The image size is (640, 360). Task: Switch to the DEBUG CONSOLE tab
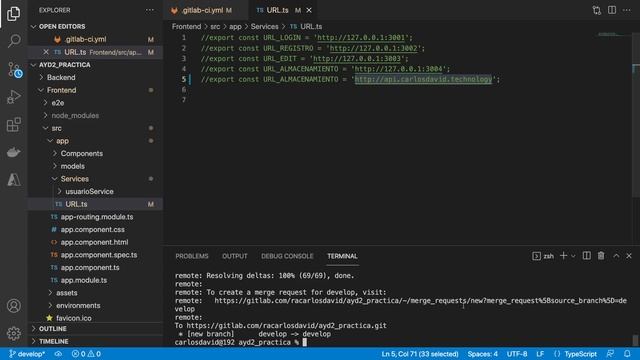287,256
